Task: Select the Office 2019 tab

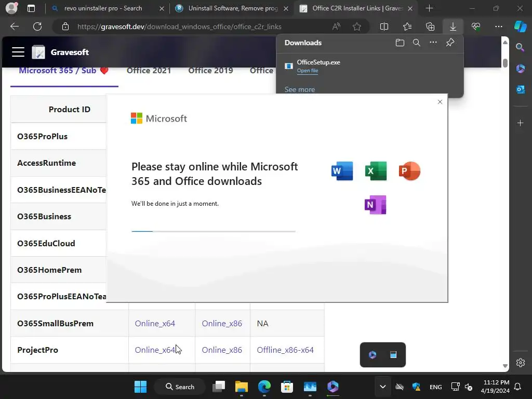Action: (210, 71)
